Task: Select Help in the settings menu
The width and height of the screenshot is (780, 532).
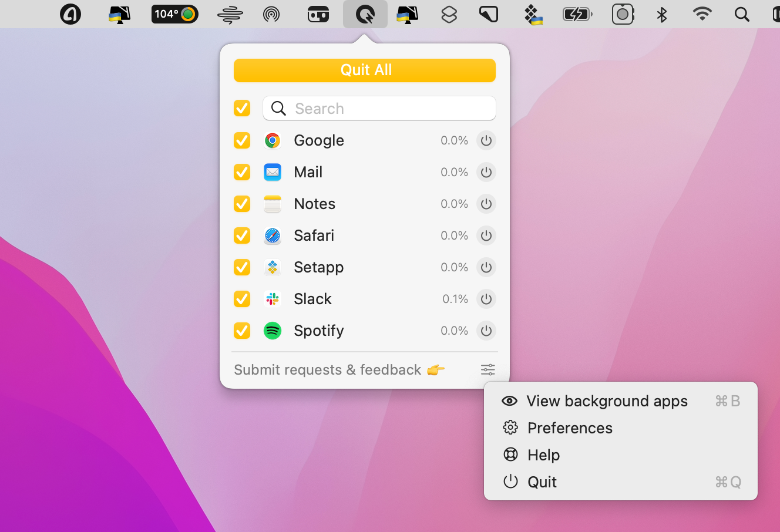Action: click(621, 455)
